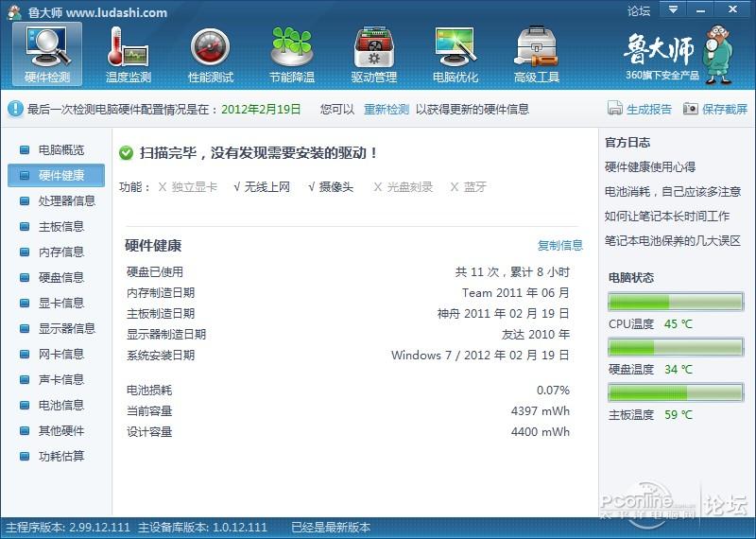
Task: Click the 独立显卡 feature label
Action: point(195,187)
